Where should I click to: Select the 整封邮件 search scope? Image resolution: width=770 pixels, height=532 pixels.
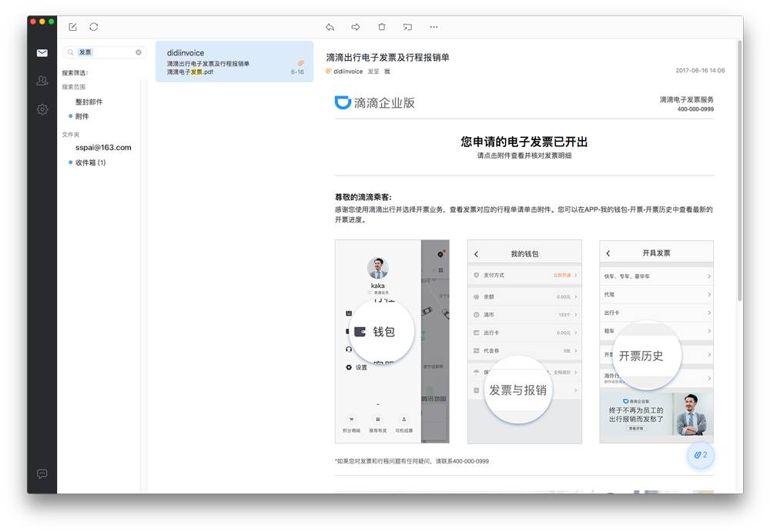pos(89,102)
